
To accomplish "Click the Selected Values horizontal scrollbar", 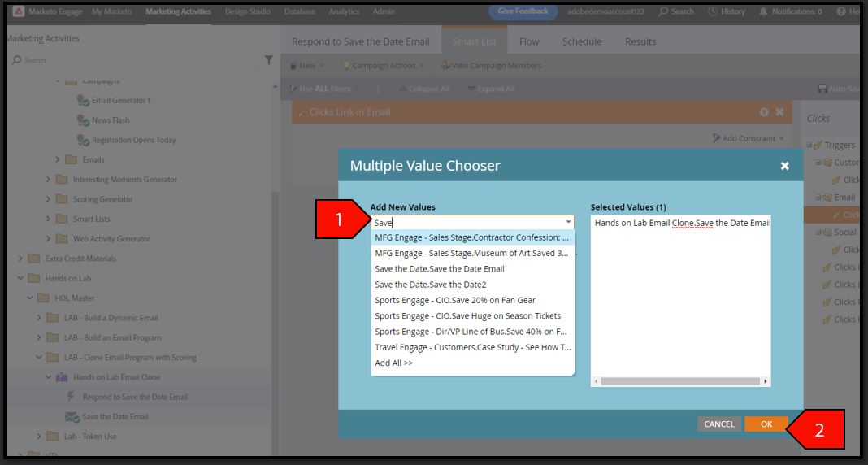I will pyautogui.click(x=680, y=381).
